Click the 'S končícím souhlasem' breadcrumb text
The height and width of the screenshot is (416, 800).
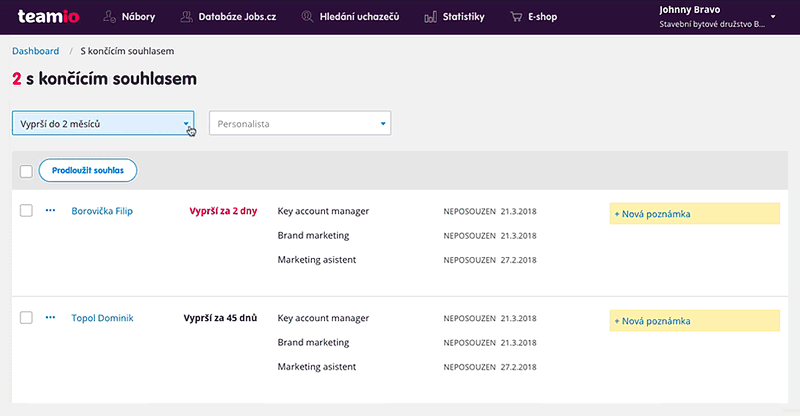pyautogui.click(x=127, y=51)
